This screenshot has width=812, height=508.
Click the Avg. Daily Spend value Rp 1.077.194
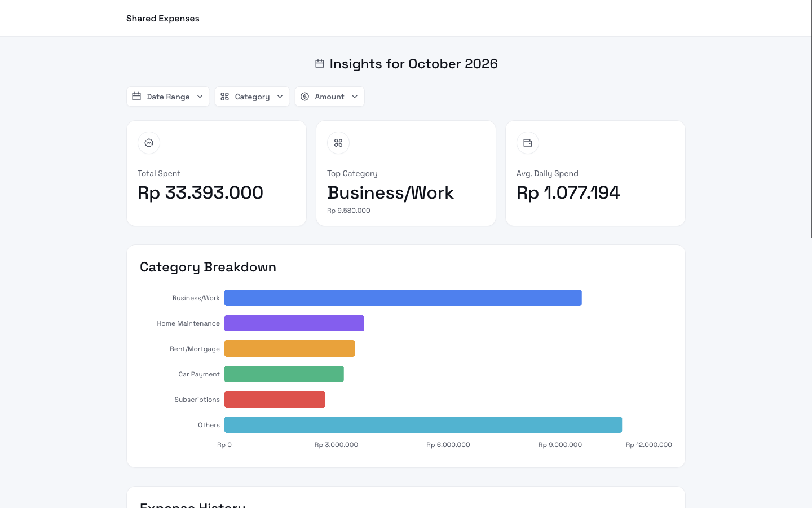568,193
